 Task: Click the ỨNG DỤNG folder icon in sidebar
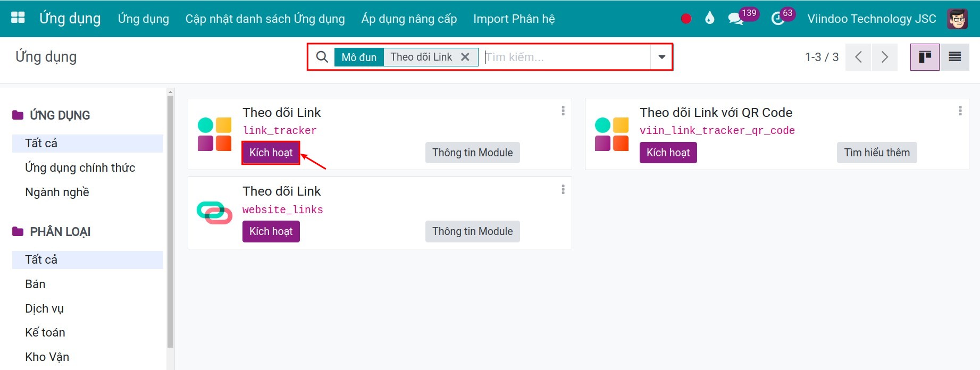(18, 115)
